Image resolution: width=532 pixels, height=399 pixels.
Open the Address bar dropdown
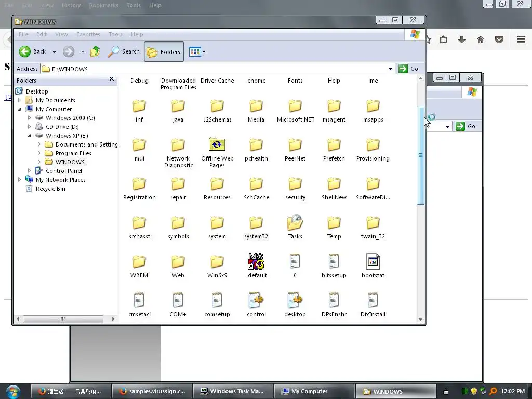pos(390,69)
